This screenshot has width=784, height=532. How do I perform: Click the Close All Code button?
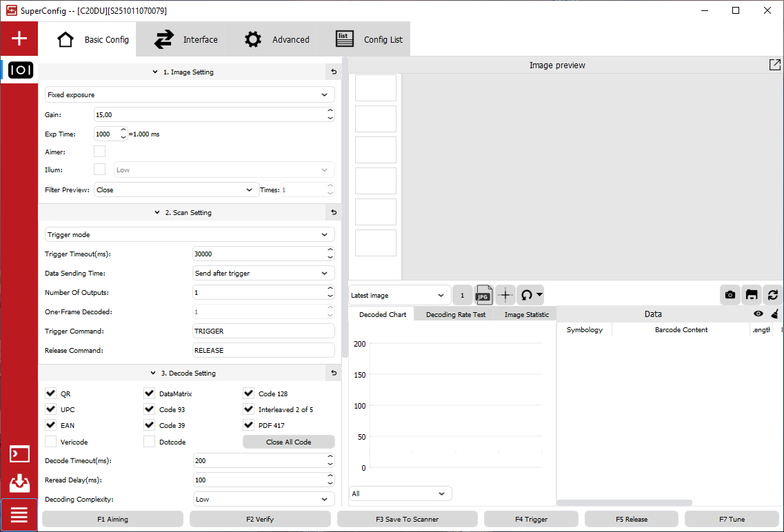(288, 442)
